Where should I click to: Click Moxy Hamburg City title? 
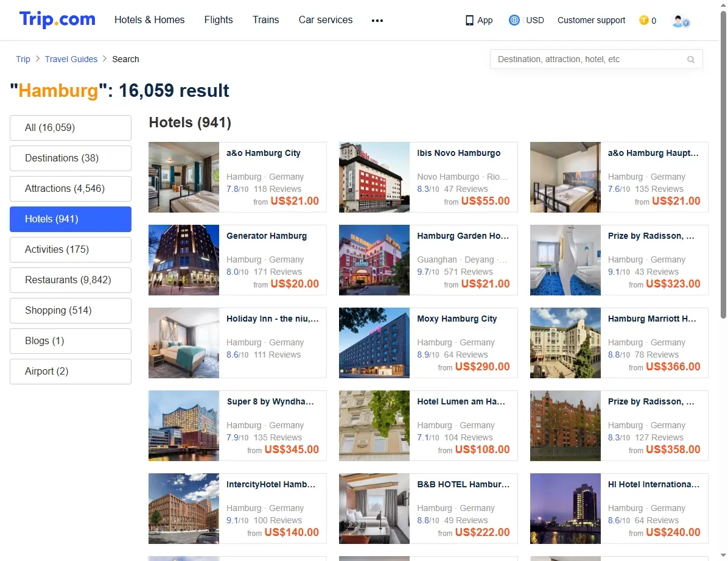(x=457, y=319)
